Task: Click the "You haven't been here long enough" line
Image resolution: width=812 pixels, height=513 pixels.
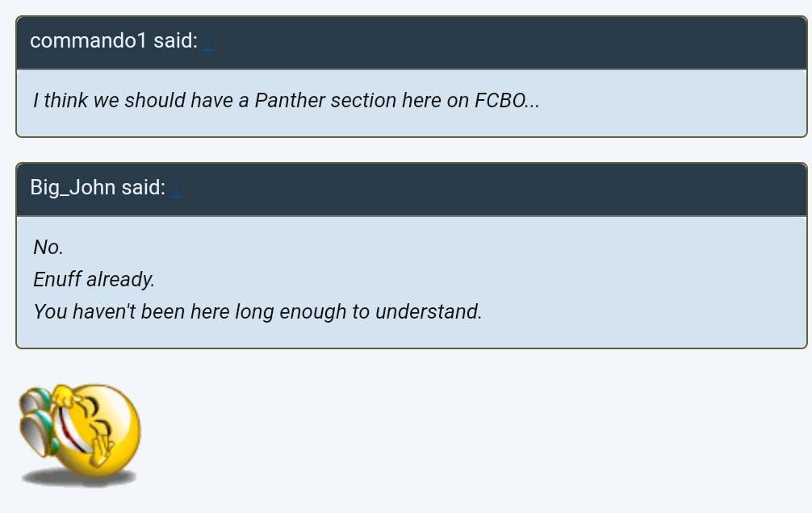Action: click(257, 311)
